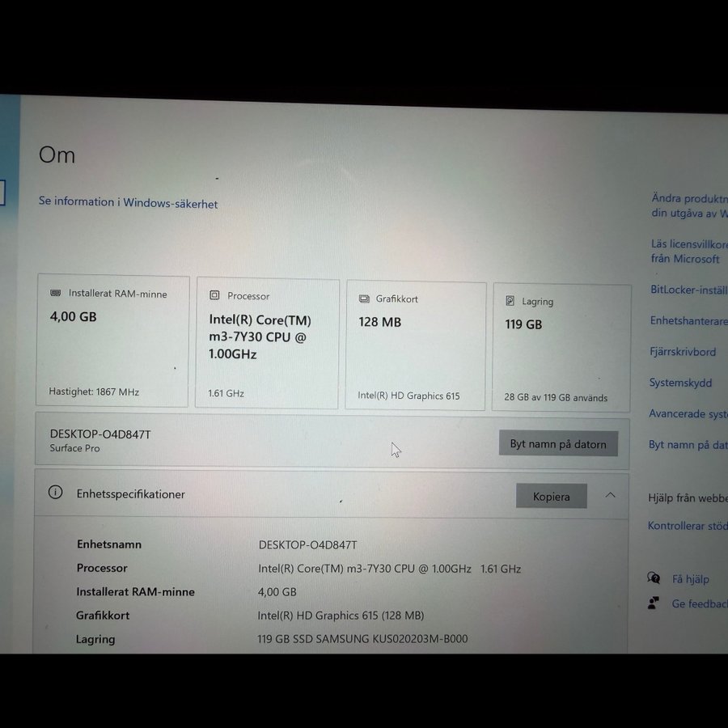Image resolution: width=728 pixels, height=728 pixels.
Task: Select the 'Installerat RAM-minne' card
Action: pyautogui.click(x=112, y=341)
